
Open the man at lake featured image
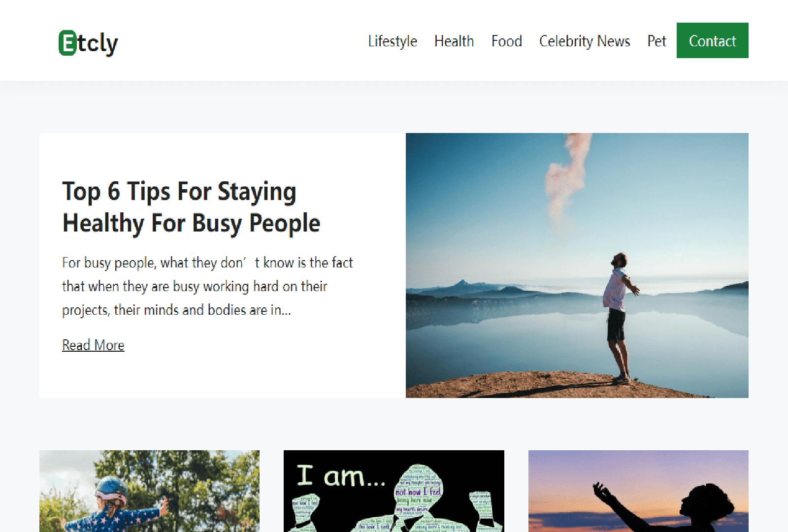(x=577, y=266)
